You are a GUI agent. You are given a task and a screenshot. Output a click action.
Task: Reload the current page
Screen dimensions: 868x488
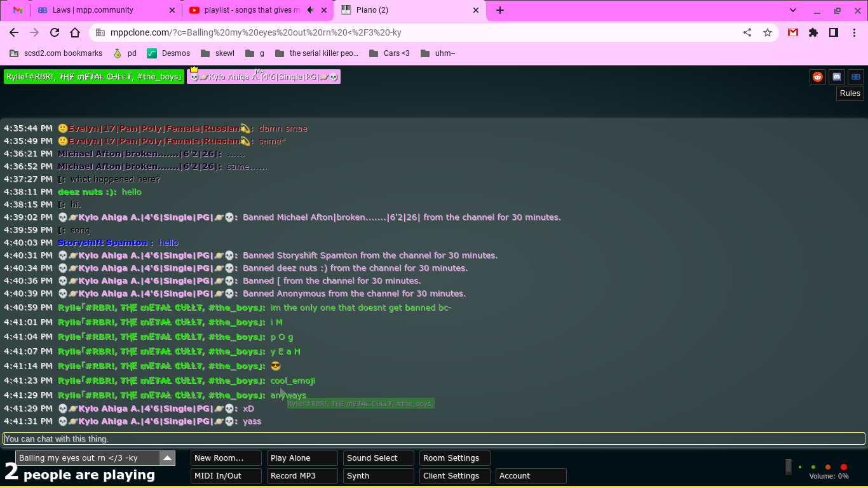[x=55, y=32]
